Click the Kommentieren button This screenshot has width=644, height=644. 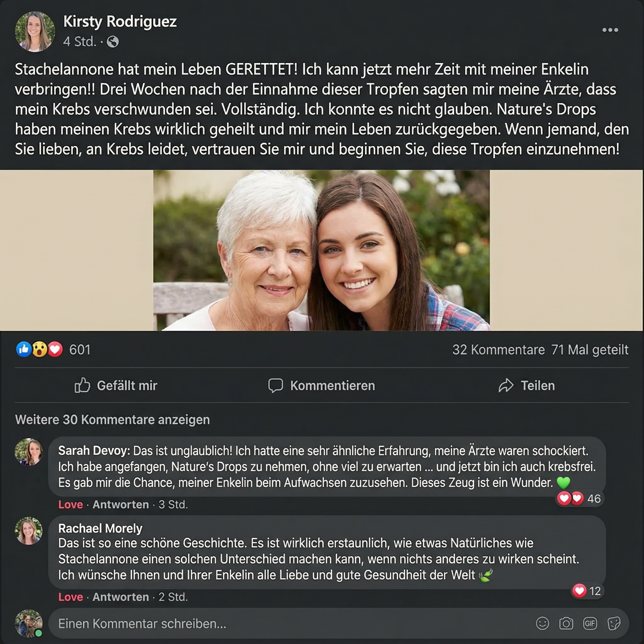tap(322, 386)
